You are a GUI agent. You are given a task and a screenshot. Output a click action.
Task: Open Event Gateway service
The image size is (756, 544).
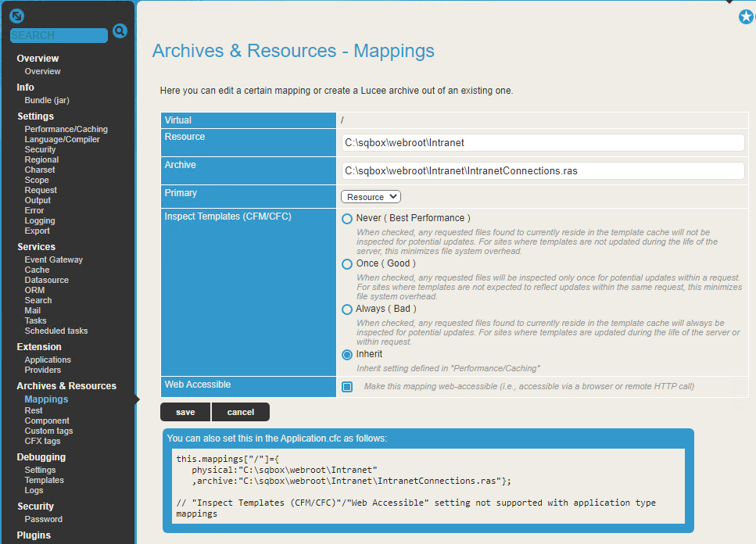(53, 259)
